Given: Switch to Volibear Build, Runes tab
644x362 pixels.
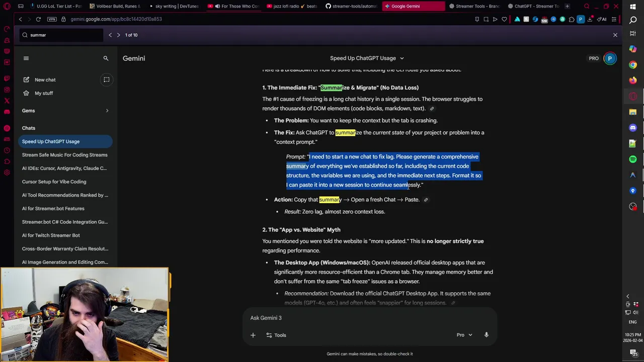Looking at the screenshot, I should [x=115, y=6].
